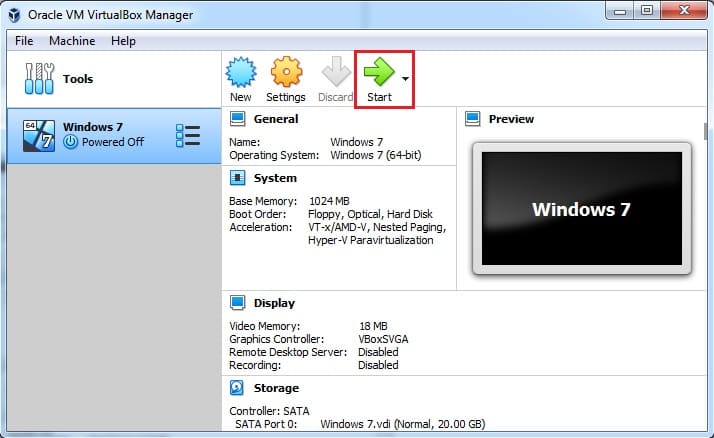The height and width of the screenshot is (438, 714).
Task: Click the Powered Off status icon
Action: click(x=70, y=142)
